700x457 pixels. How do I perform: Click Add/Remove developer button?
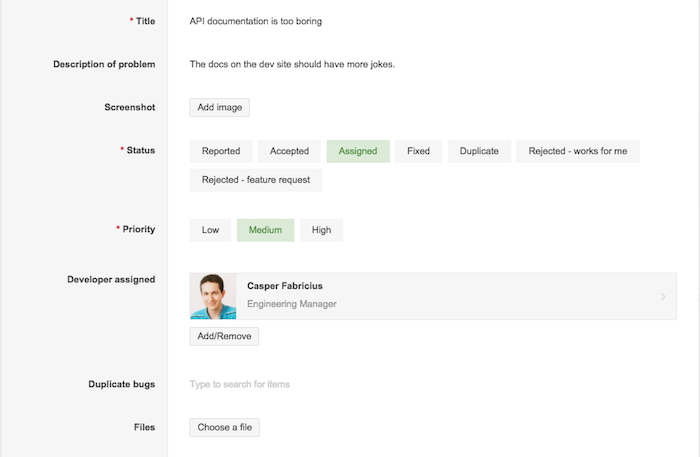coord(224,337)
